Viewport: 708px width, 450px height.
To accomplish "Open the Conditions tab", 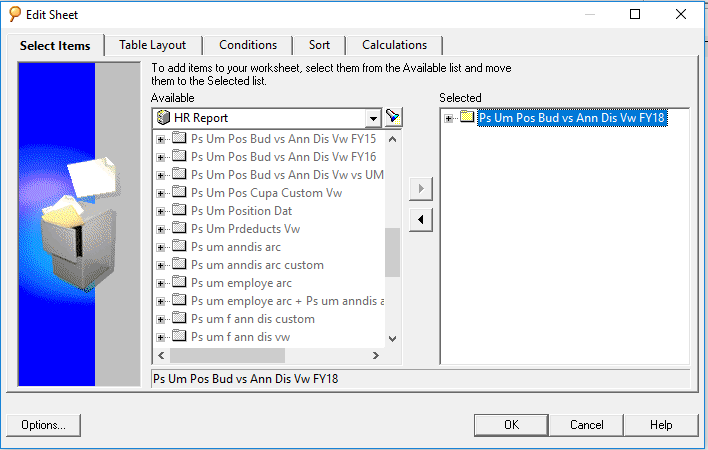I will coord(248,45).
